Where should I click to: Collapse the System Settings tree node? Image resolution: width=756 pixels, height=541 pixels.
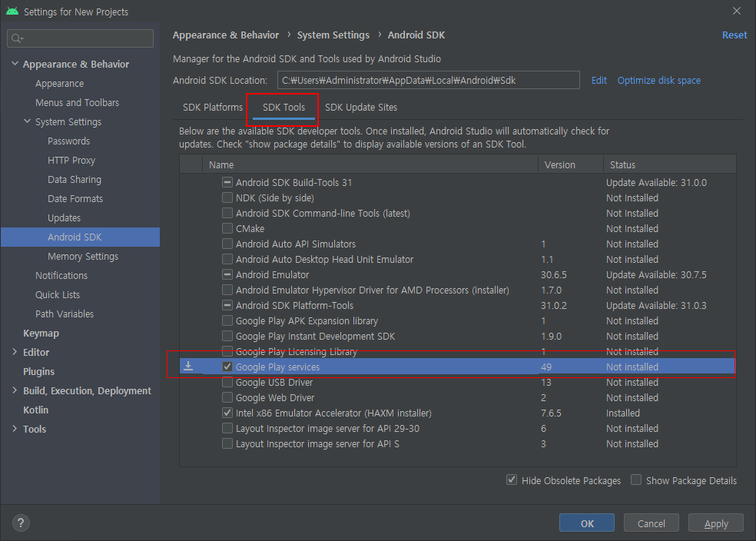click(x=28, y=121)
